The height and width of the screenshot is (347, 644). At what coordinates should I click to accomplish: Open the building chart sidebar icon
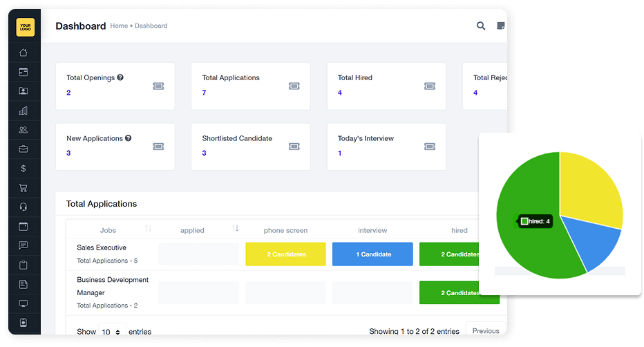(23, 111)
